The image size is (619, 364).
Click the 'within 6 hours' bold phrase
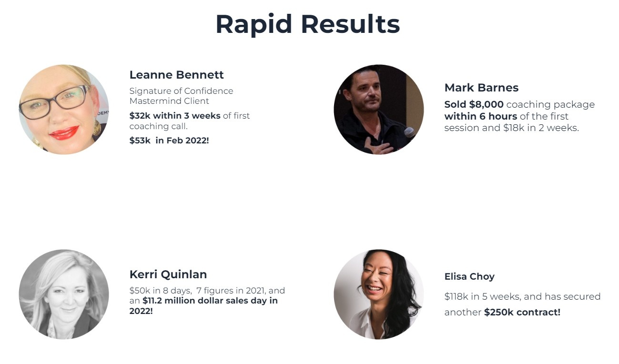(481, 116)
